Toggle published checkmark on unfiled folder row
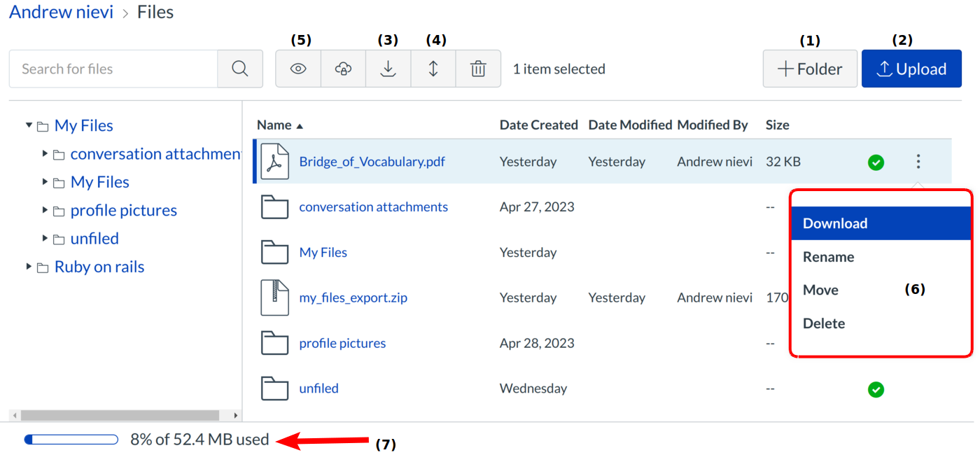 point(876,389)
